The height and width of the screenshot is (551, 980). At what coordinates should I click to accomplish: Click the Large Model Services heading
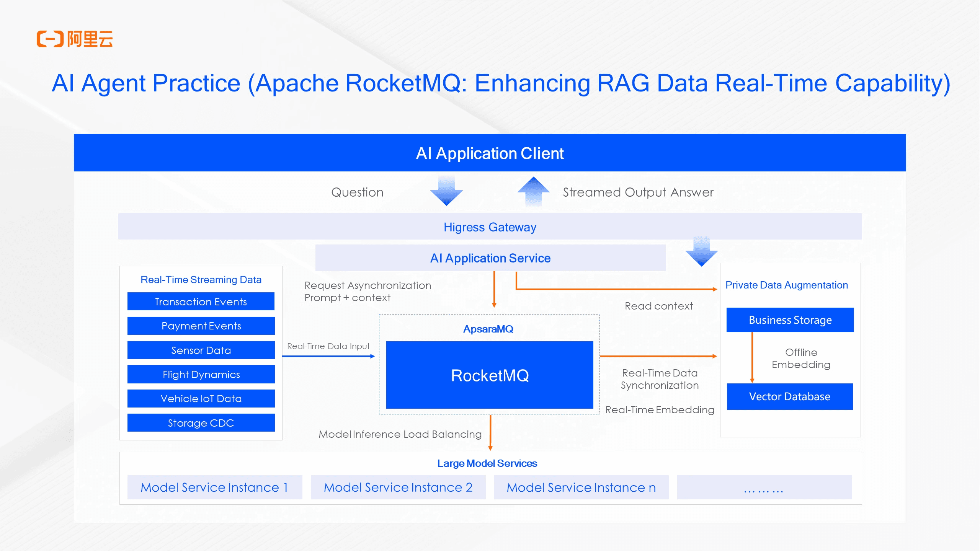487,463
